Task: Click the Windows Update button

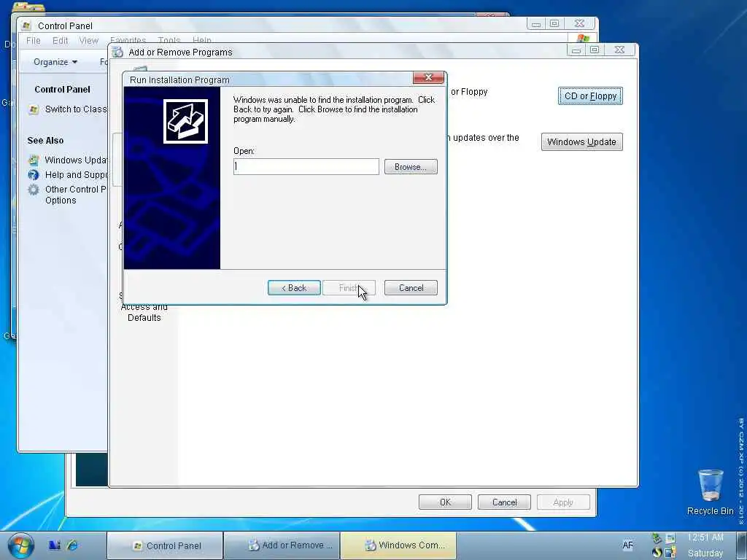Action: click(581, 142)
